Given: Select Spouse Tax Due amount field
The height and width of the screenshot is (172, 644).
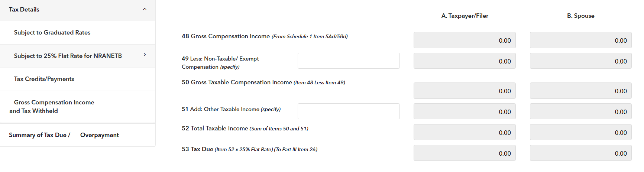Looking at the screenshot, I should click(580, 153).
